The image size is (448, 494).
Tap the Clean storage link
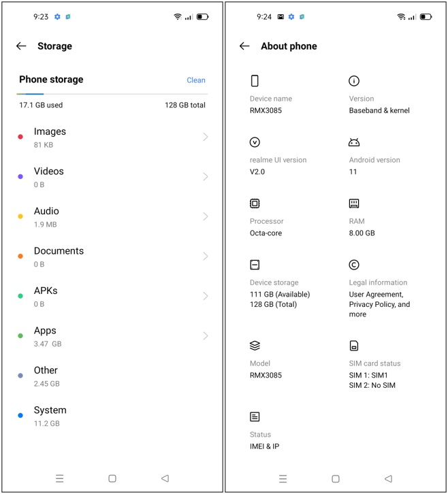click(x=196, y=80)
